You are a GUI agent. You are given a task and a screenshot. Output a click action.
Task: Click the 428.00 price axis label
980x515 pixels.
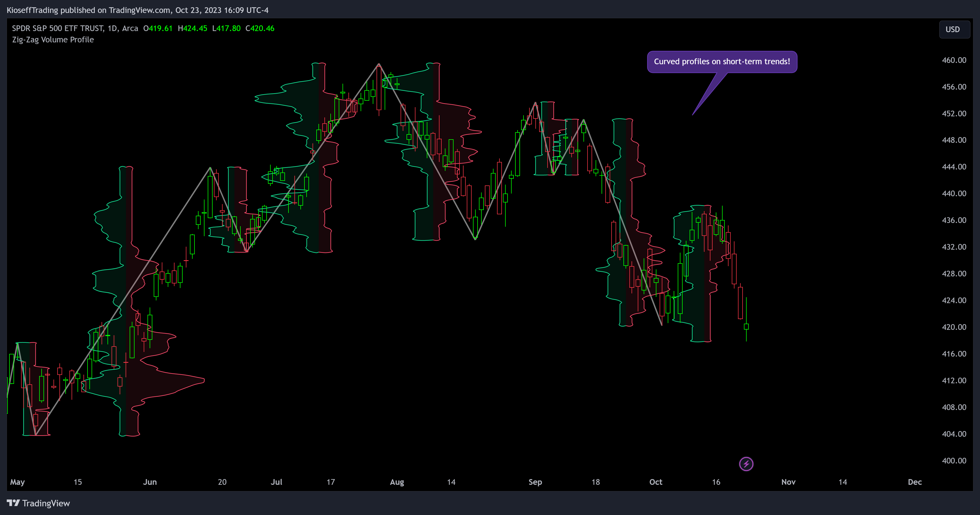(x=954, y=273)
